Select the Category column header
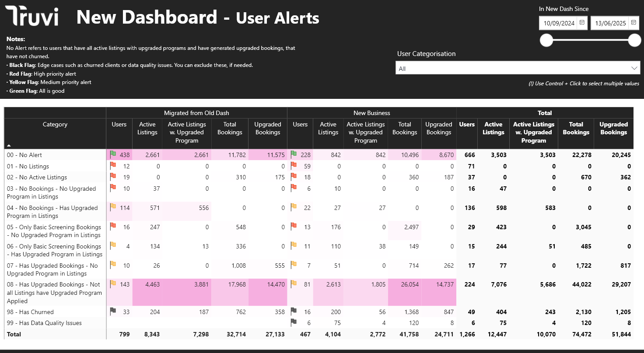The width and height of the screenshot is (644, 353). [x=55, y=125]
